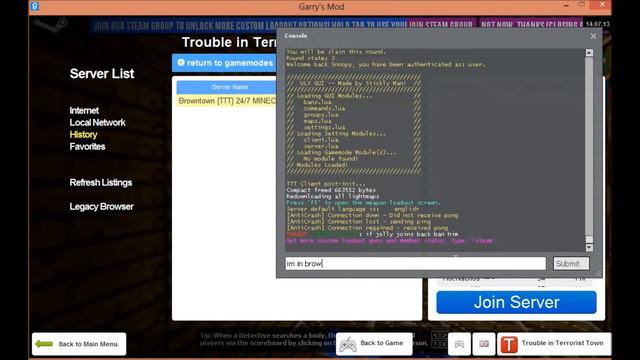Click Join Steam Group banner button
This screenshot has height=360, width=640.
click(x=441, y=25)
